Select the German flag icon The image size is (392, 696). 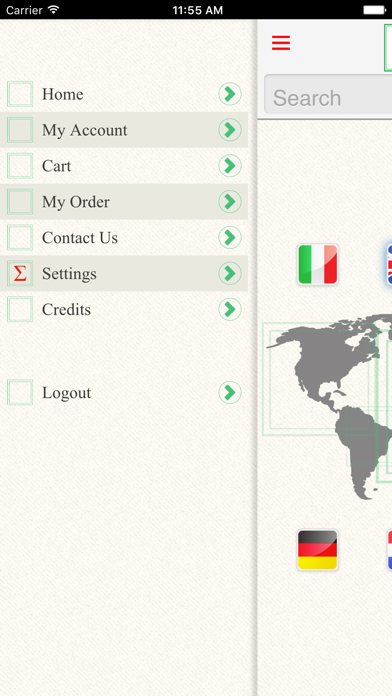point(318,550)
